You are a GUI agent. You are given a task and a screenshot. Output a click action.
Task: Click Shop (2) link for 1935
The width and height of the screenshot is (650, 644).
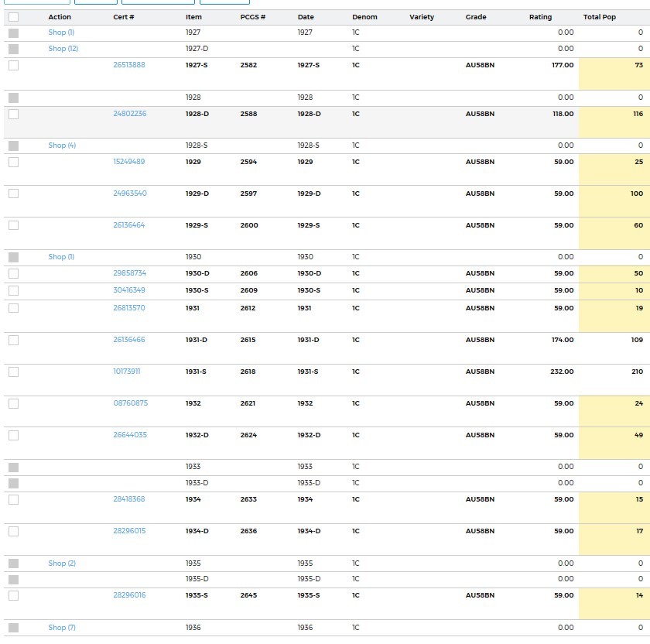coord(62,563)
